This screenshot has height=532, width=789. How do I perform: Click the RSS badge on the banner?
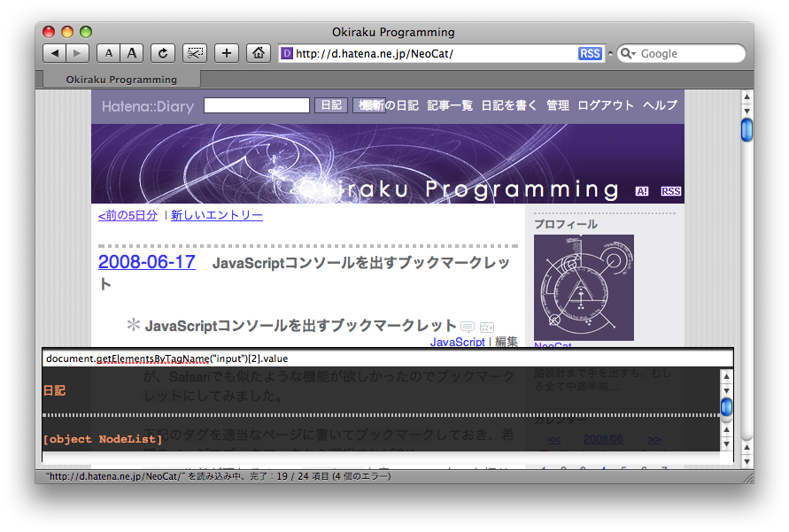[x=670, y=190]
